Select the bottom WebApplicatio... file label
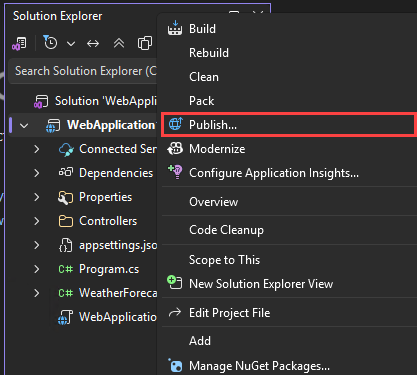The width and height of the screenshot is (417, 375). pyautogui.click(x=118, y=317)
